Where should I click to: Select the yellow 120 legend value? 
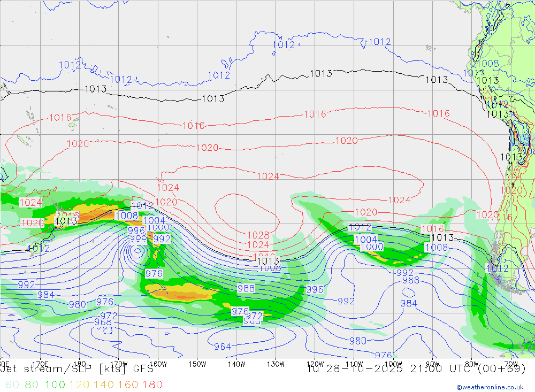pos(79,385)
